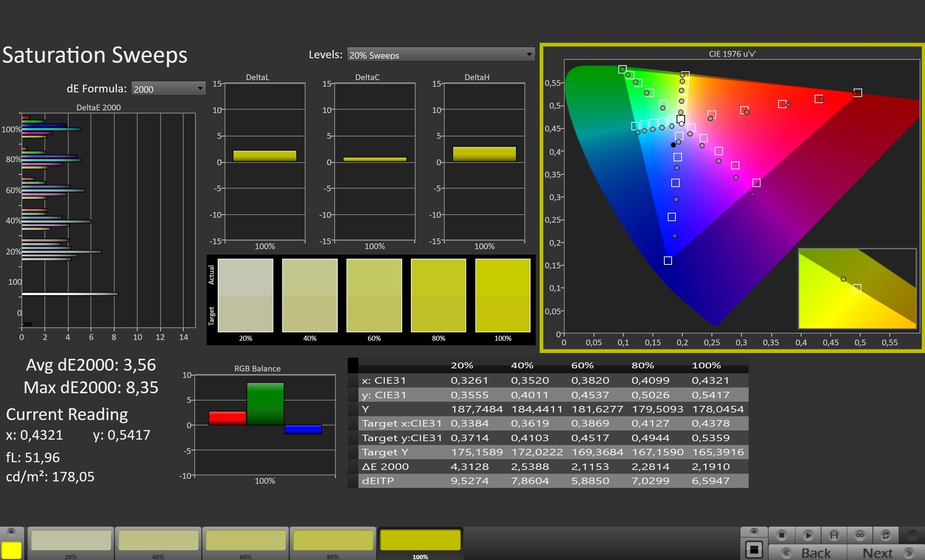The width and height of the screenshot is (925, 560).
Task: Click the stop measurement icon
Action: [781, 535]
